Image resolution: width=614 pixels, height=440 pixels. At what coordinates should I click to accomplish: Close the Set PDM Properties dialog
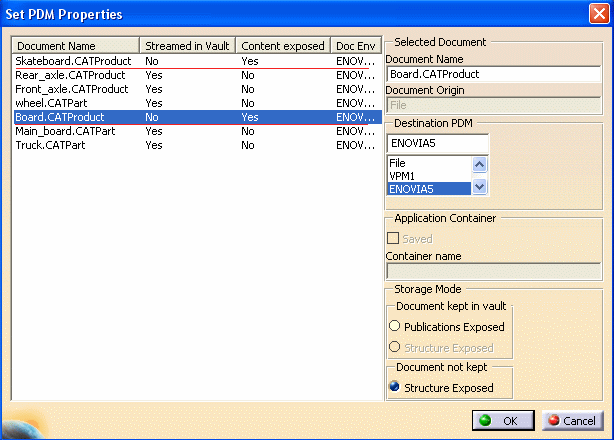click(x=597, y=15)
